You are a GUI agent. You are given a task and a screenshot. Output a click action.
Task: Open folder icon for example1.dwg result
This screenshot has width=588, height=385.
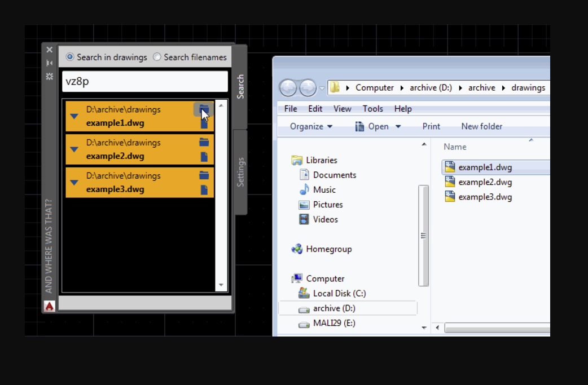click(x=204, y=109)
